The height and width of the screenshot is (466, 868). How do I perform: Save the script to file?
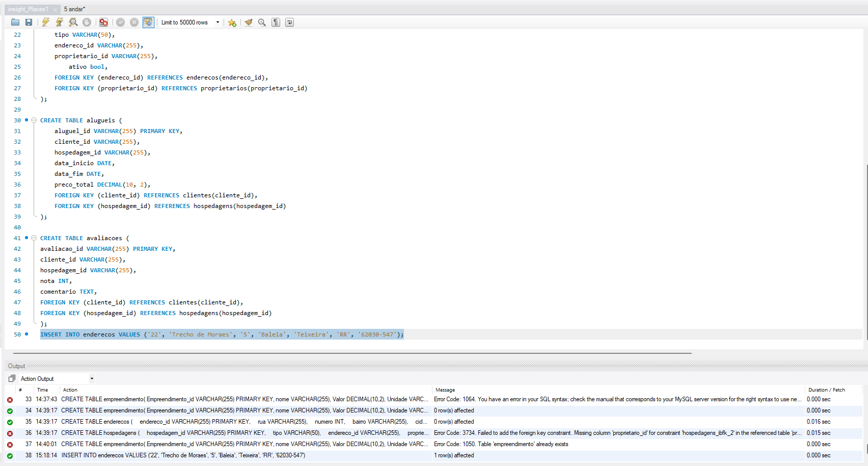(x=29, y=22)
